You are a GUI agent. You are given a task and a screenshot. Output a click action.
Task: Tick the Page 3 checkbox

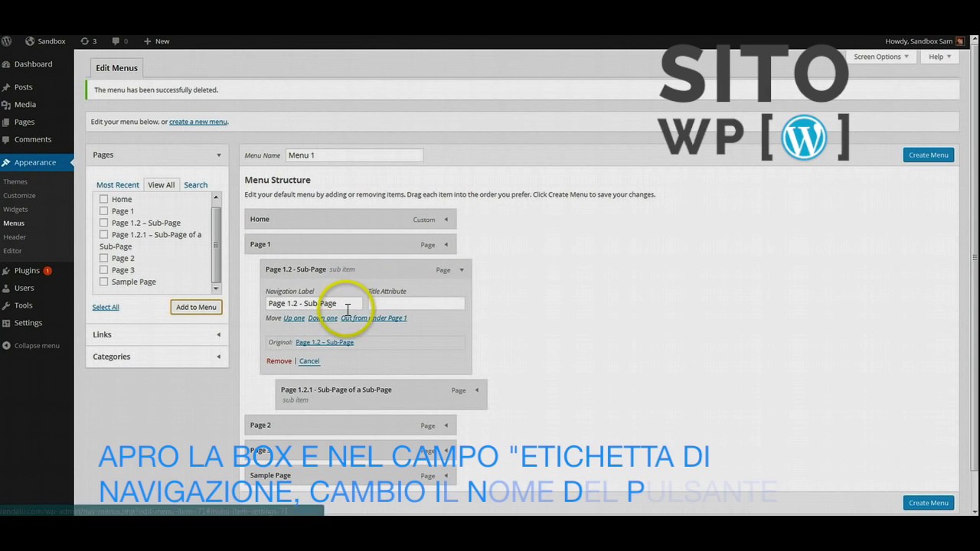point(103,269)
